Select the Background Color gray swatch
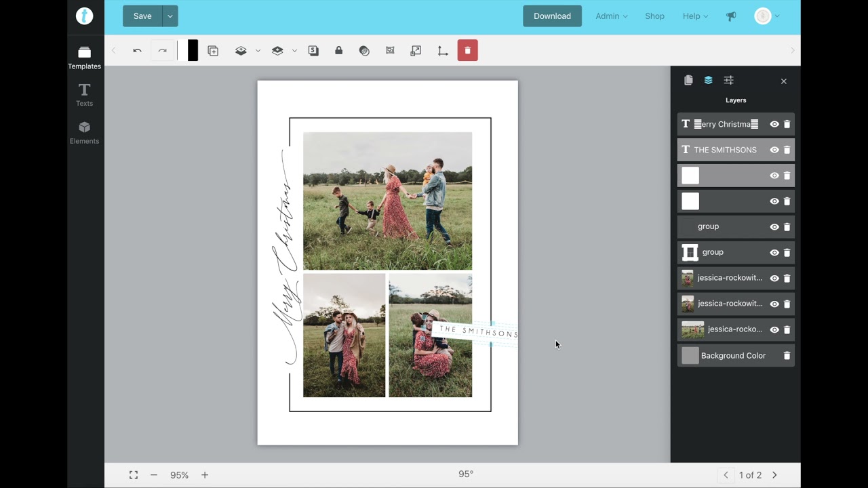 pos(690,355)
